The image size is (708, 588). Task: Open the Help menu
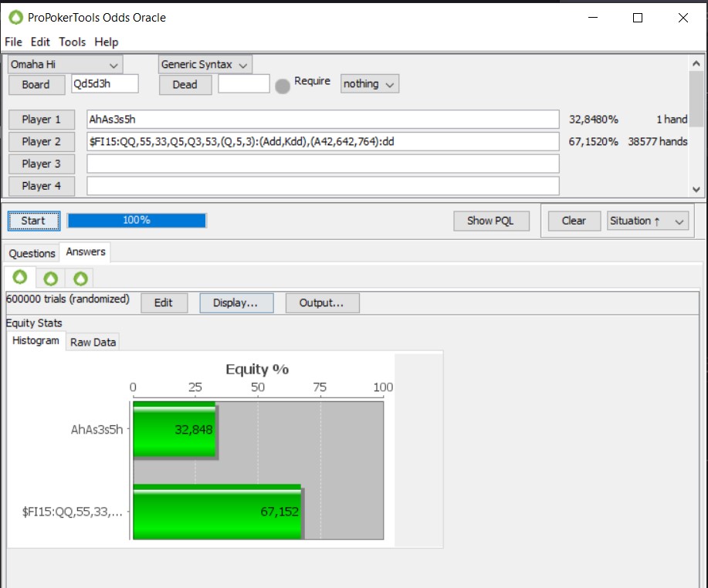click(x=106, y=42)
